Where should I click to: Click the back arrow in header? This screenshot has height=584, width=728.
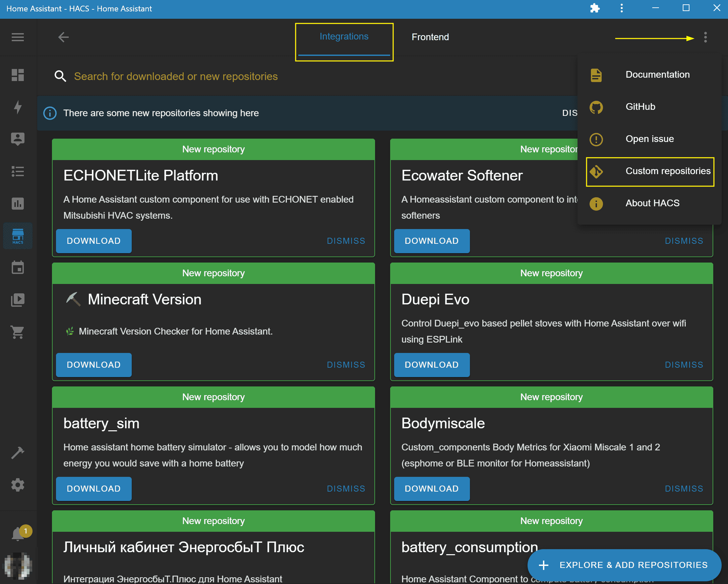coord(63,37)
